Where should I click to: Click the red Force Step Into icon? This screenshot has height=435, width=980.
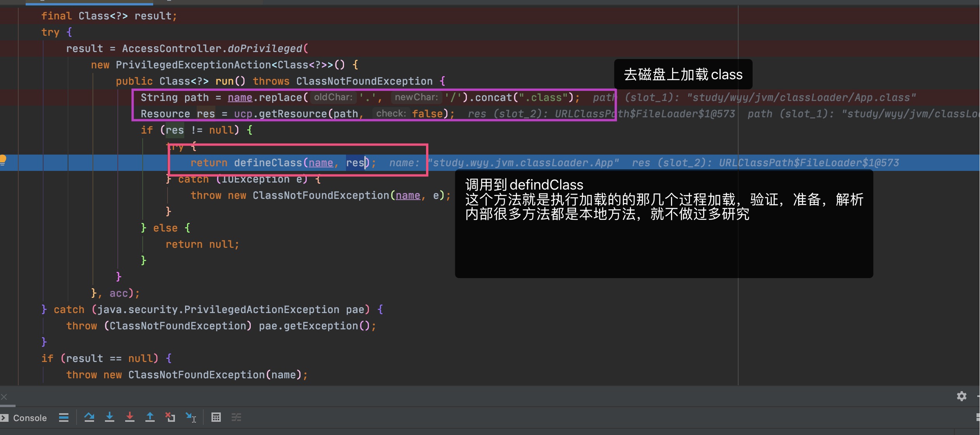click(x=130, y=417)
